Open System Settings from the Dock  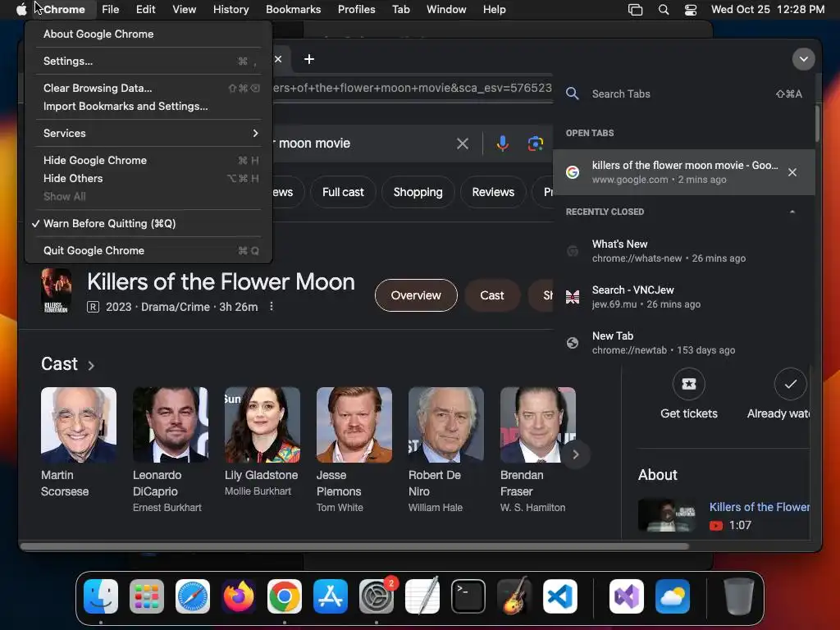377,596
